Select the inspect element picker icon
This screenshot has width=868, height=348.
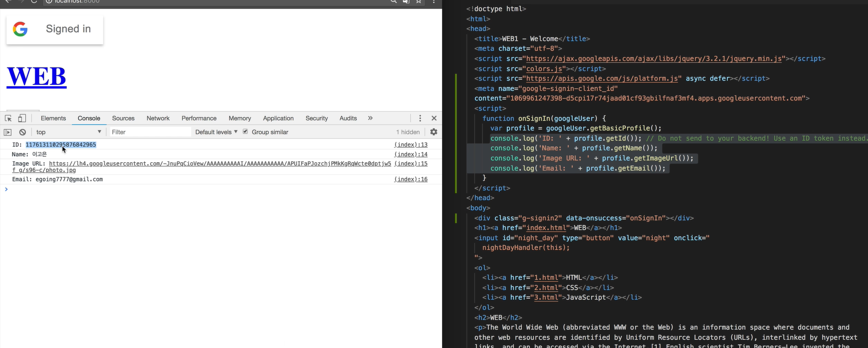pos(8,118)
